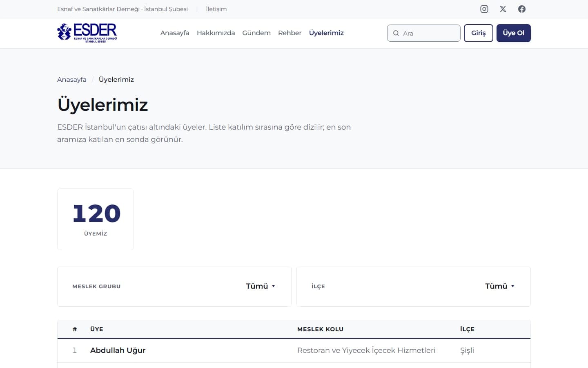Click the ÜYE column header
This screenshot has width=588, height=368.
point(97,329)
